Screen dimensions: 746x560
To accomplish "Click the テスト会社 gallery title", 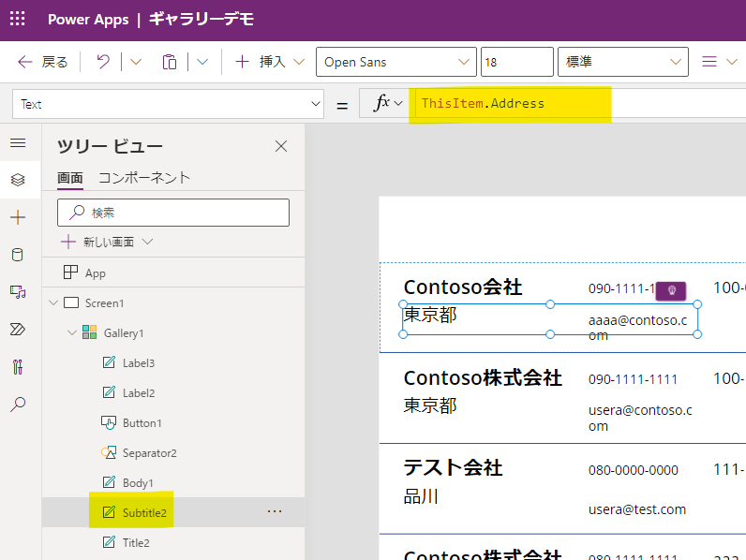I will point(453,468).
